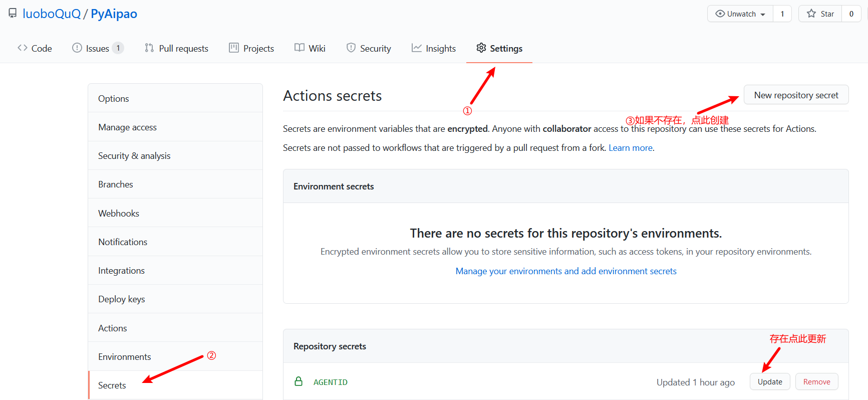Open Integrations settings
The image size is (868, 400).
point(175,270)
